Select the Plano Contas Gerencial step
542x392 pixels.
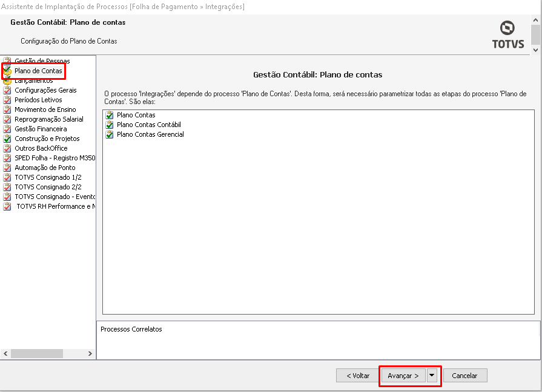click(150, 134)
